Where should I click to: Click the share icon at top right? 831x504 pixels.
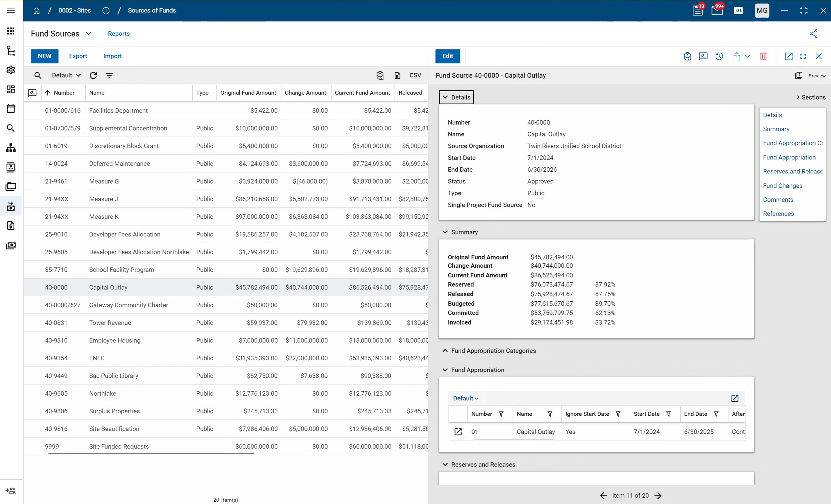point(813,34)
